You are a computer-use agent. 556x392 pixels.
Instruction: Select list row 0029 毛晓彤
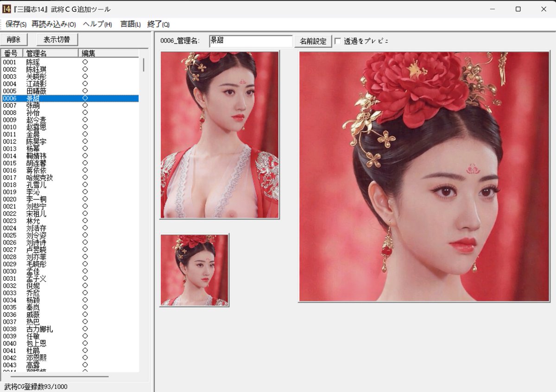click(x=70, y=265)
